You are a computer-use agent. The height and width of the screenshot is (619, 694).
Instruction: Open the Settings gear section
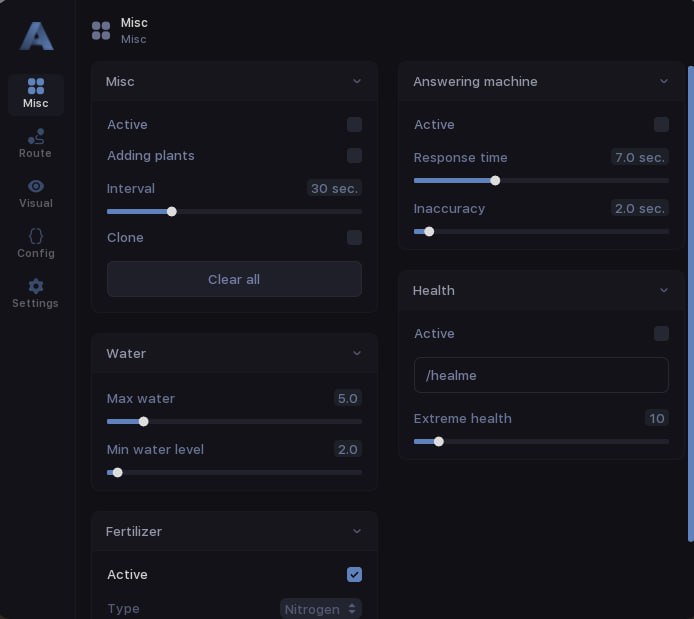pos(36,293)
